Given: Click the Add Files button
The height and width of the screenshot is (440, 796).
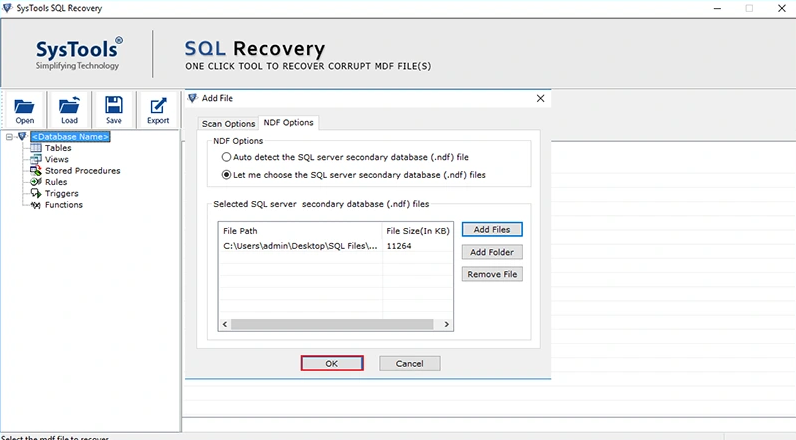Looking at the screenshot, I should pos(492,229).
